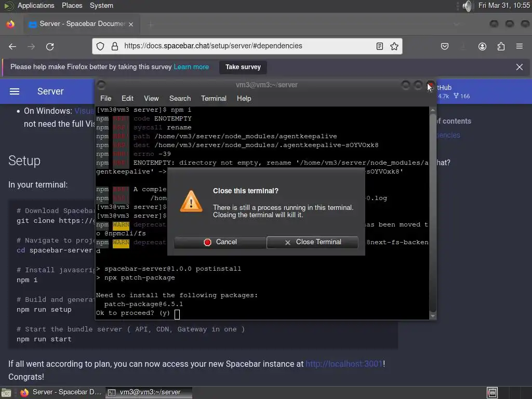Confirm with the Close Terminal button
The width and height of the screenshot is (532, 399).
(x=312, y=242)
